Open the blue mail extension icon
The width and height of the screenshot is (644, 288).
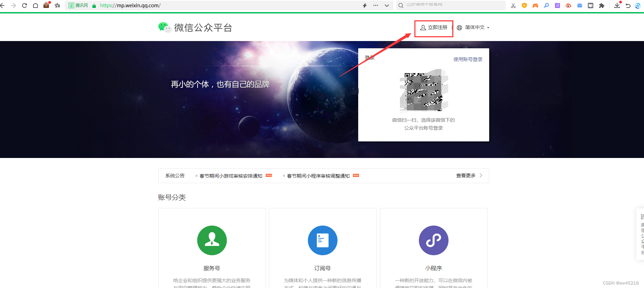pyautogui.click(x=580, y=6)
